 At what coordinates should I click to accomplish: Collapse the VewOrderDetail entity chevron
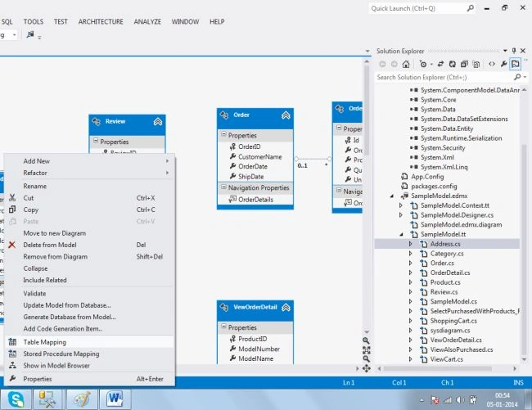tap(286, 308)
